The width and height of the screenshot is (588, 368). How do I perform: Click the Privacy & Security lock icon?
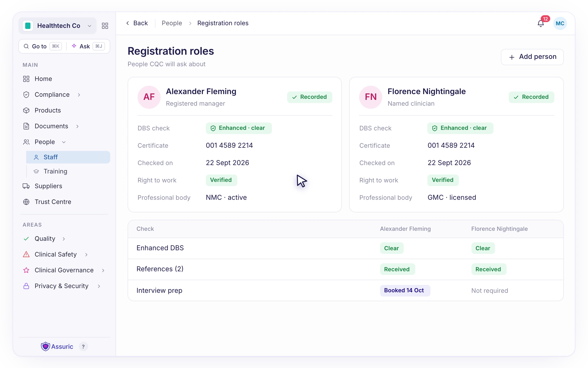(x=26, y=286)
